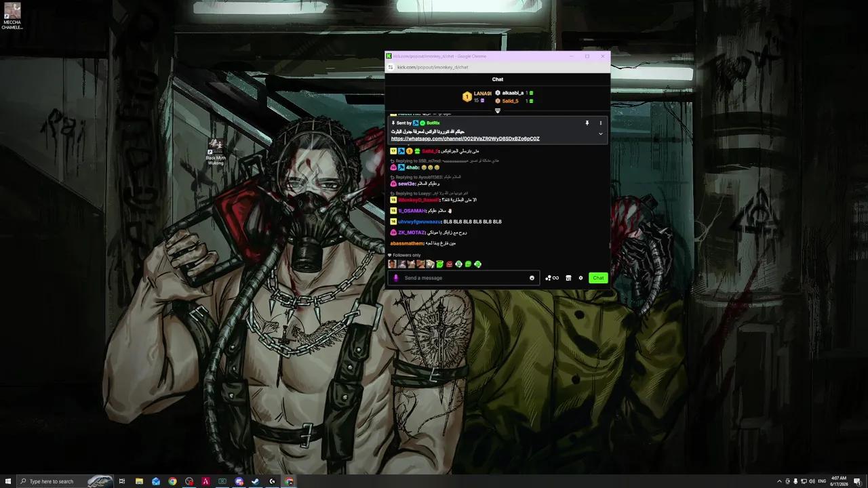This screenshot has width=868, height=488.
Task: Open the gift shop icon
Action: 568,278
